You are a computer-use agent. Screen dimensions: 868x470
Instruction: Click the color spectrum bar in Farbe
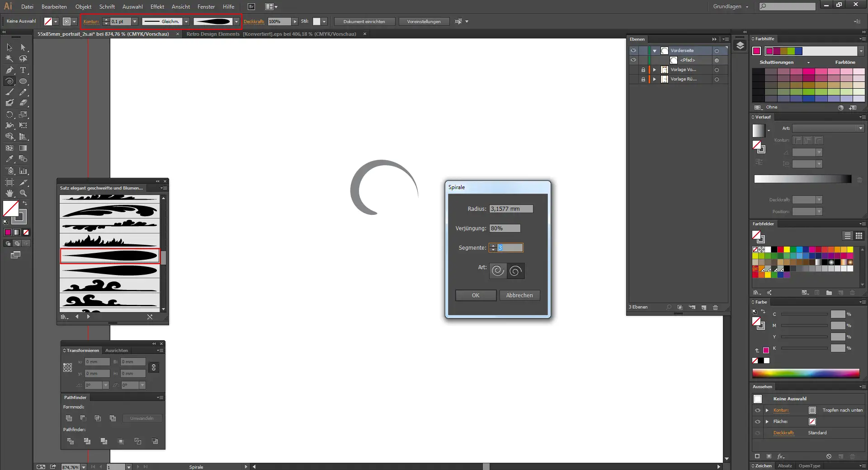(806, 373)
